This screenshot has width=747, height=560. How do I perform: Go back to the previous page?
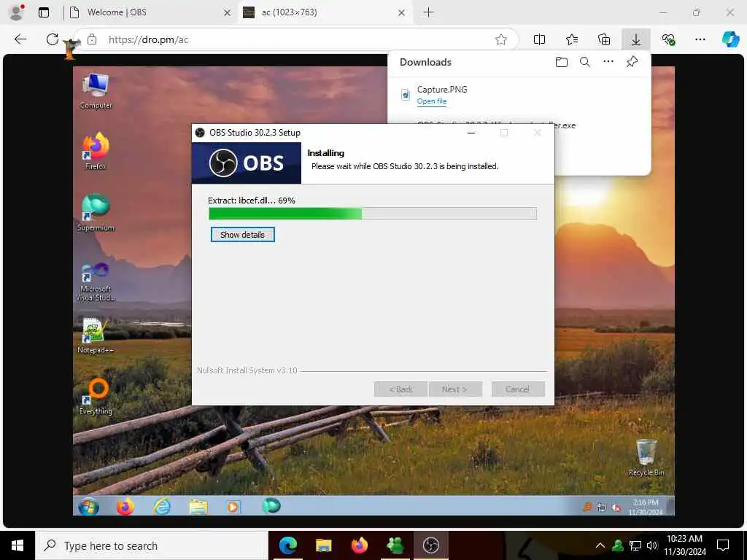click(20, 39)
